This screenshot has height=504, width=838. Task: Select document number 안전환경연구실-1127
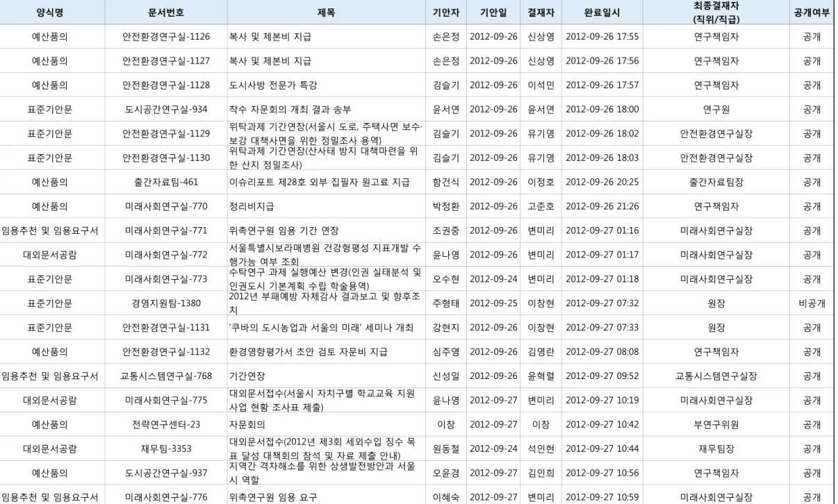(166, 61)
